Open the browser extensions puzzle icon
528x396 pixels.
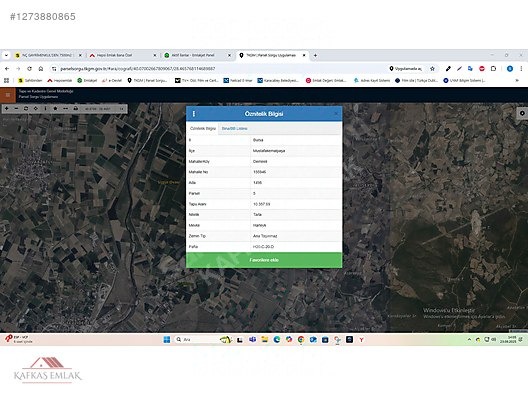(x=493, y=69)
